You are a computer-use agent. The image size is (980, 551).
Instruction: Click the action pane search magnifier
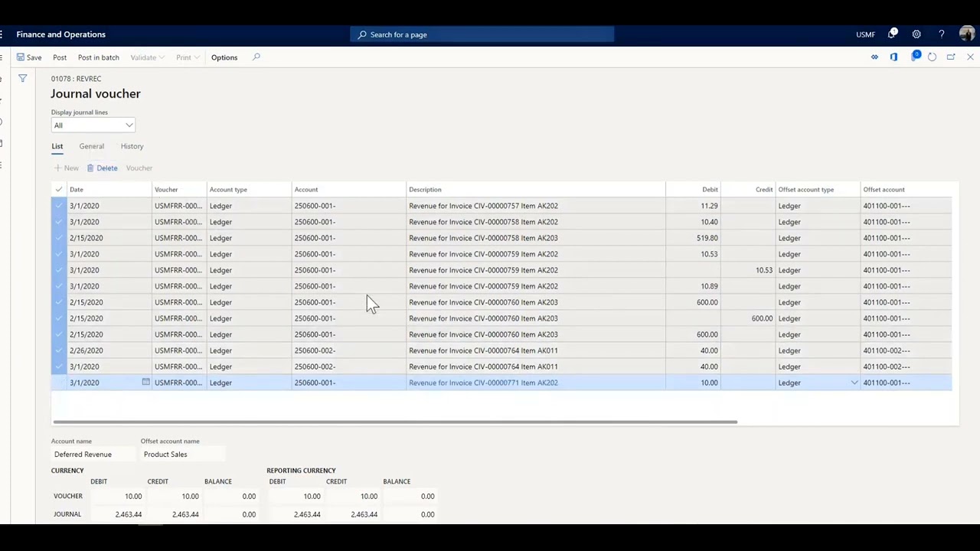coord(256,57)
